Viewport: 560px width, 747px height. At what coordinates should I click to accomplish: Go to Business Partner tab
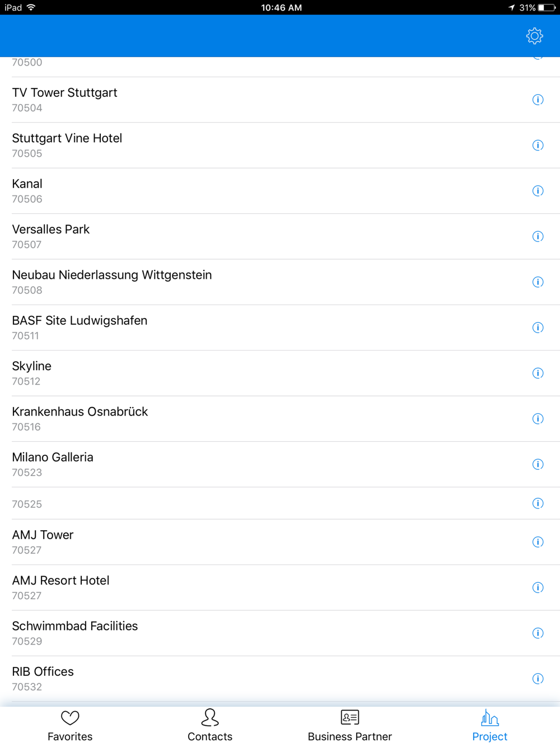pyautogui.click(x=350, y=726)
